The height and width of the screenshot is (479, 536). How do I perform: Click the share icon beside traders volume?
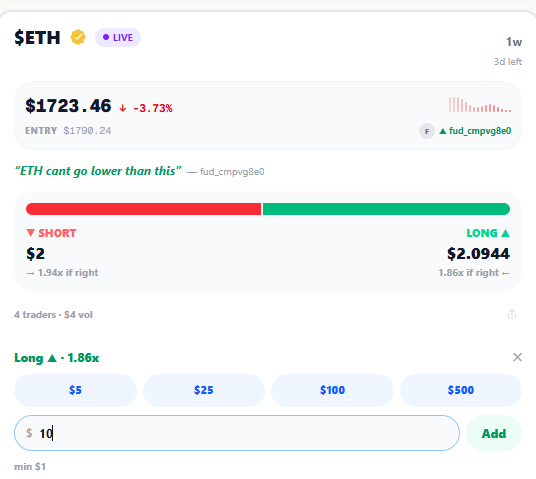[512, 314]
